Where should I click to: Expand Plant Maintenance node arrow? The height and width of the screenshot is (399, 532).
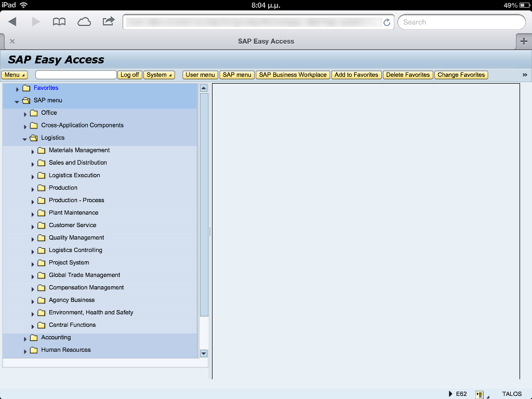click(x=33, y=214)
